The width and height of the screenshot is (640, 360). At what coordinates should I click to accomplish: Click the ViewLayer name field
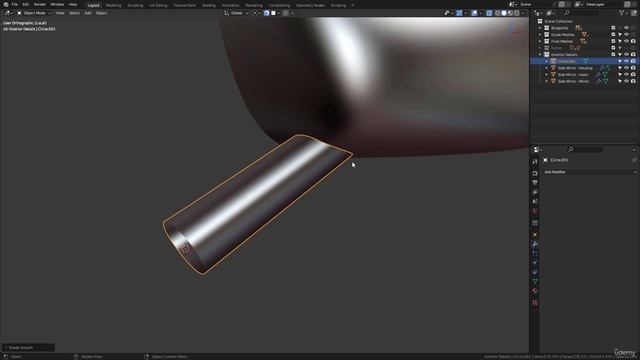coord(603,4)
